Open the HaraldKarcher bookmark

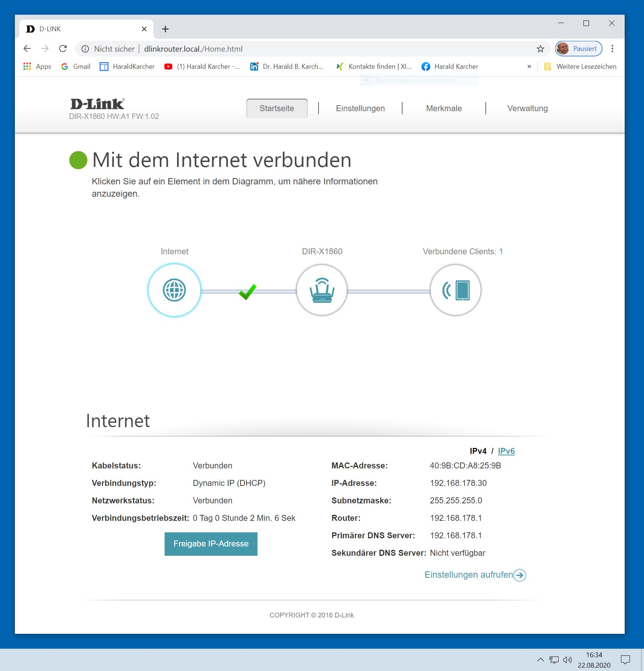point(127,67)
